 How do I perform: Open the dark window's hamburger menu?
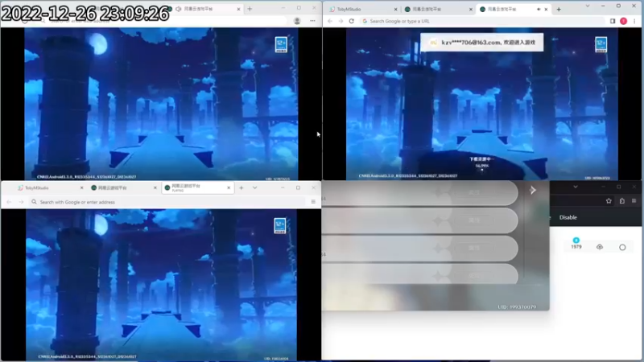(634, 200)
